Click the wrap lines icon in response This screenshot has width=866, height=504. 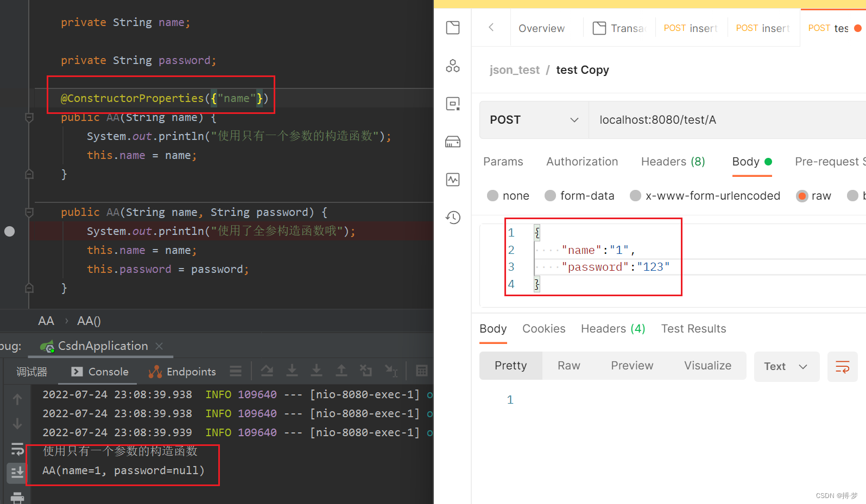[842, 367]
